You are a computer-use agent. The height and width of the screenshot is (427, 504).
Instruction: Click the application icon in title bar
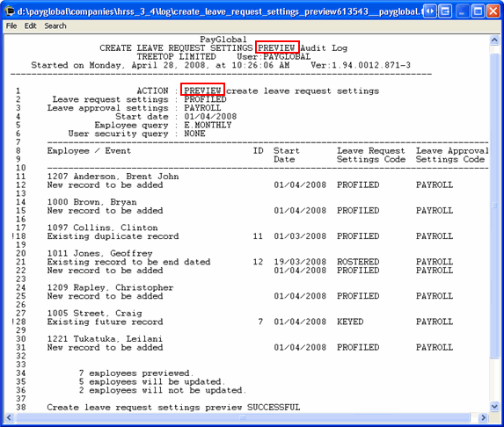[x=10, y=11]
